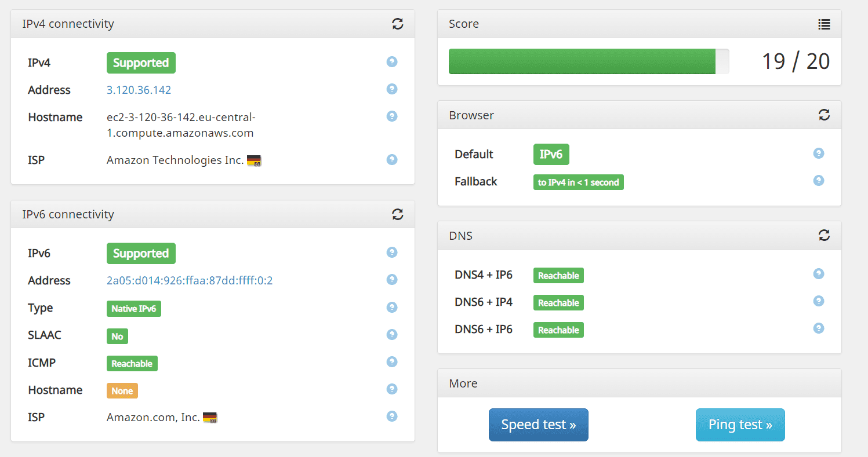Refresh the IPv4 connectivity panel
Image resolution: width=868 pixels, height=457 pixels.
[397, 24]
